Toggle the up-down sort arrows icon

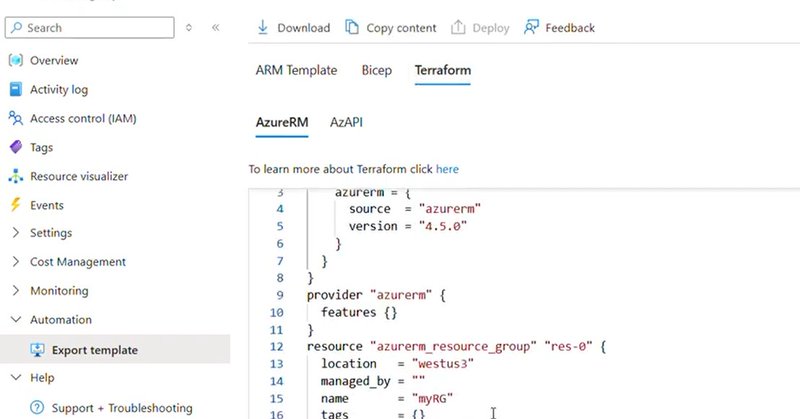pos(189,28)
